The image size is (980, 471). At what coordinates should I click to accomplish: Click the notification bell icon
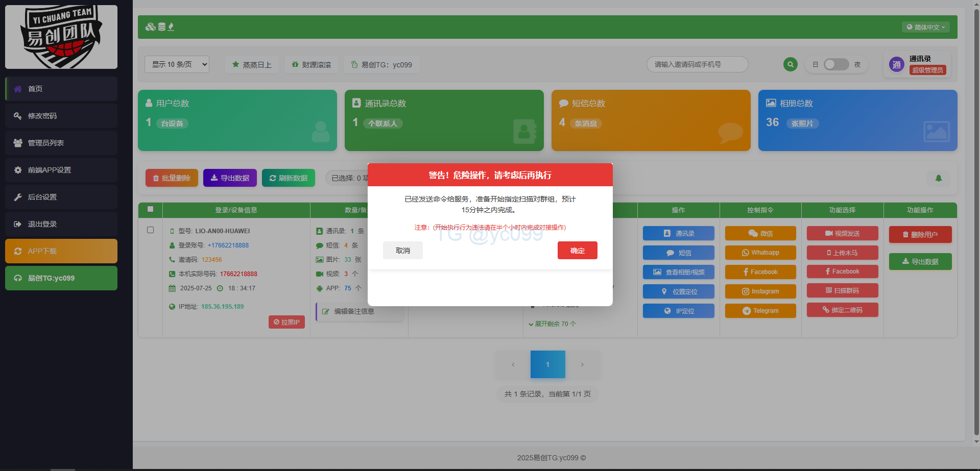pos(938,178)
